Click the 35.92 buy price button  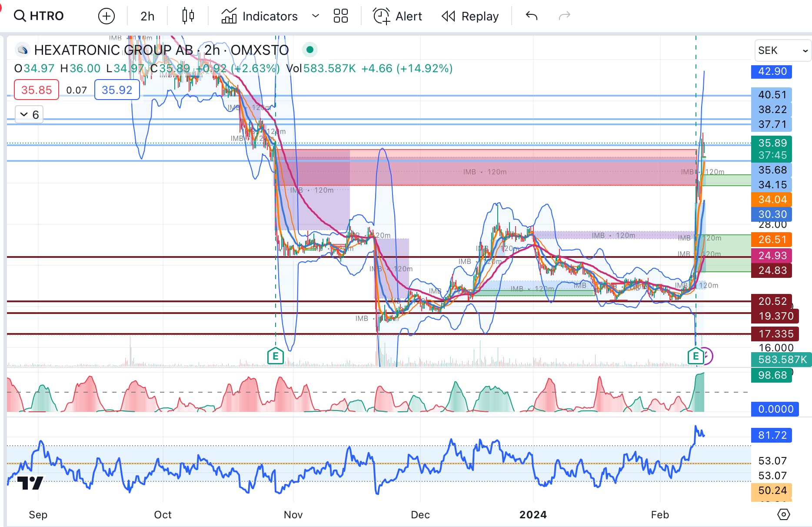coord(117,90)
